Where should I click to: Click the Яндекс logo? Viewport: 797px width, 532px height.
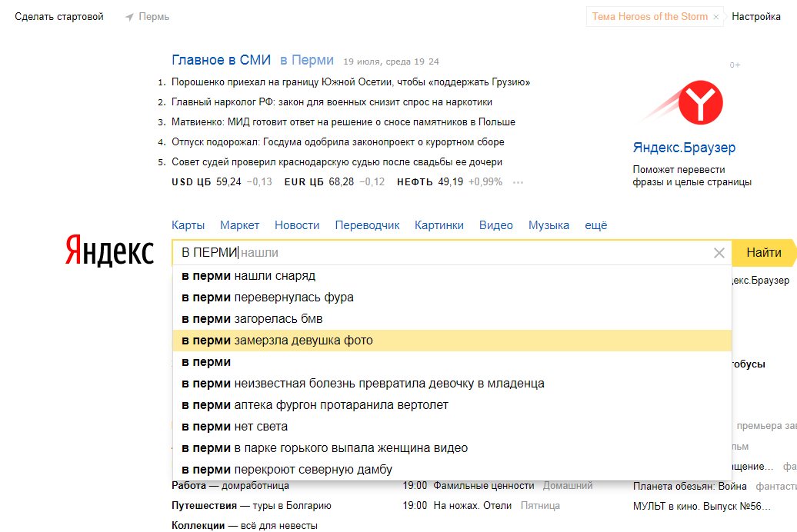(x=109, y=251)
